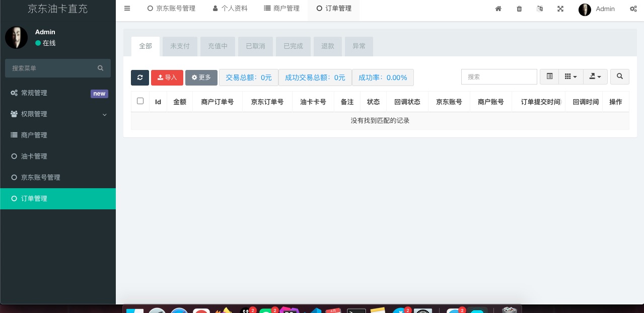Focus the table 搜索 input box
The height and width of the screenshot is (313, 644).
click(x=499, y=77)
